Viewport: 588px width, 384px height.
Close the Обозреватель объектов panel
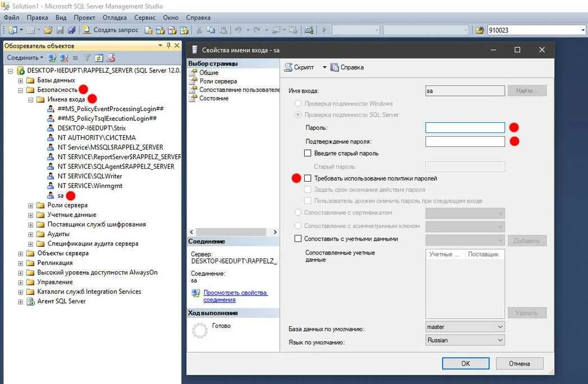click(177, 45)
